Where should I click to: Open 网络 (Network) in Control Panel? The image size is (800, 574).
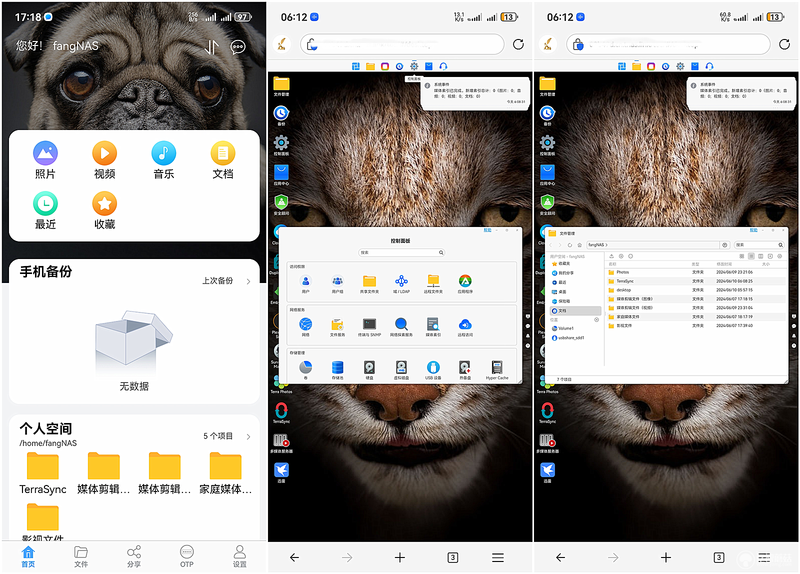pyautogui.click(x=305, y=327)
